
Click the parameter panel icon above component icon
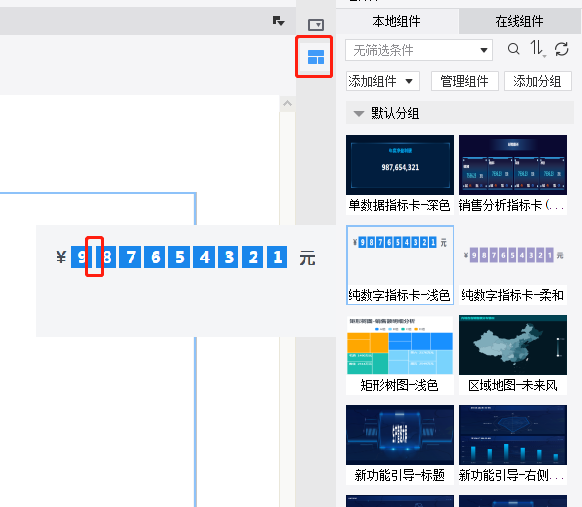point(316,25)
